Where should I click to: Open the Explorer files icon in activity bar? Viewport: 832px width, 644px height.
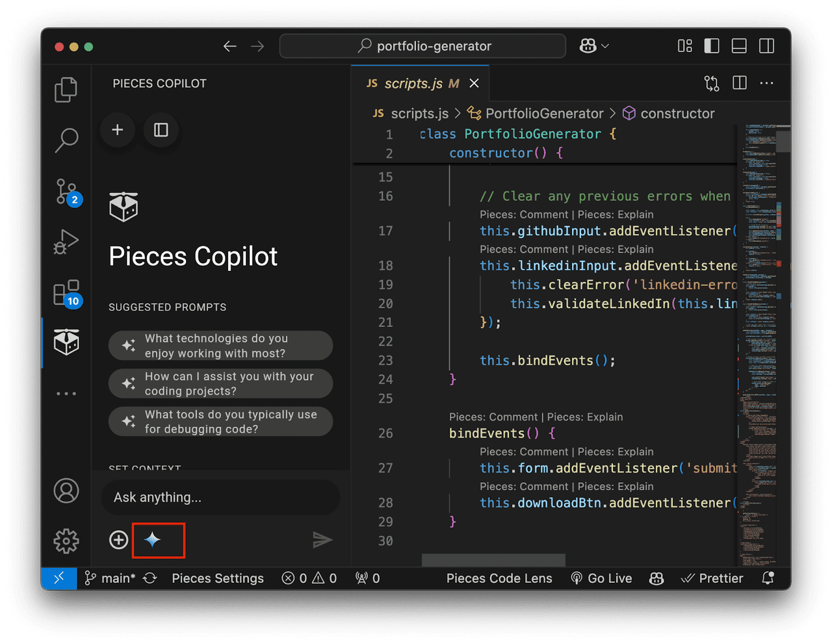pyautogui.click(x=66, y=90)
